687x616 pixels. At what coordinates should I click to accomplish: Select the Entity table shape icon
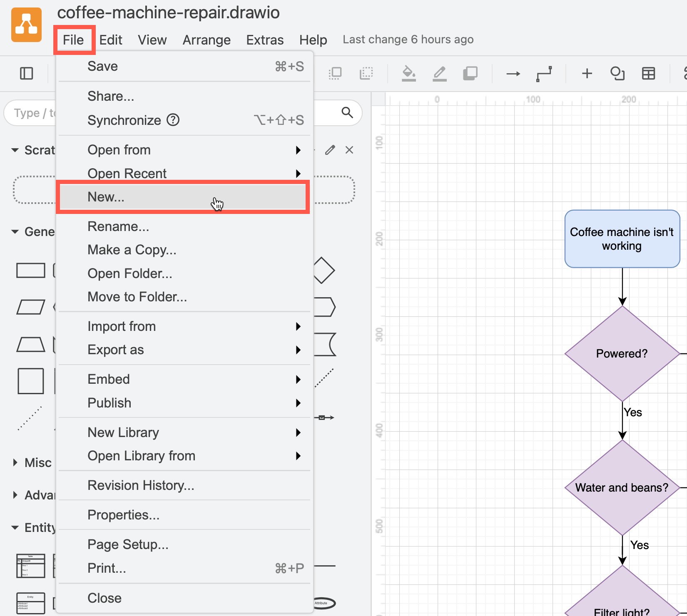click(31, 566)
